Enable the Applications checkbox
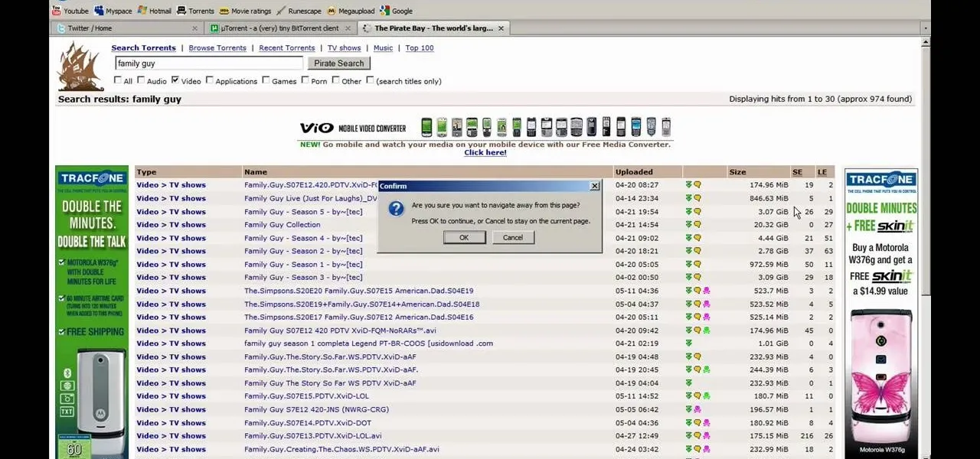980x459 pixels. [210, 80]
